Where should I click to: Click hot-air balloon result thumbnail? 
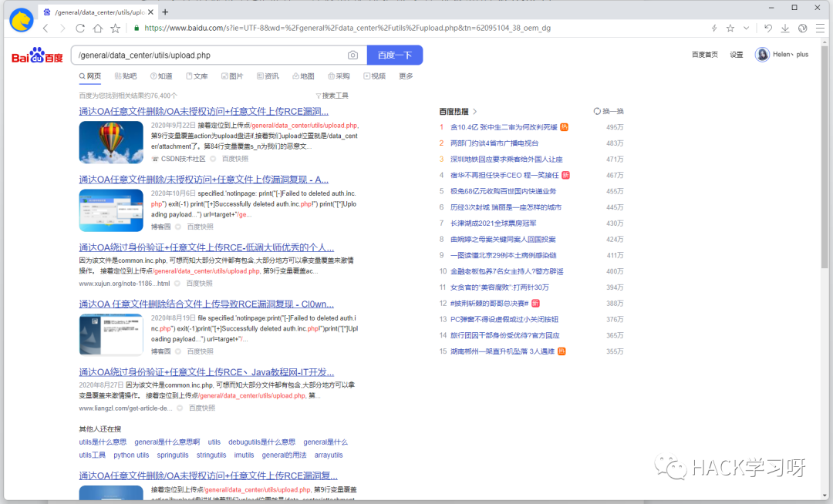point(111,142)
